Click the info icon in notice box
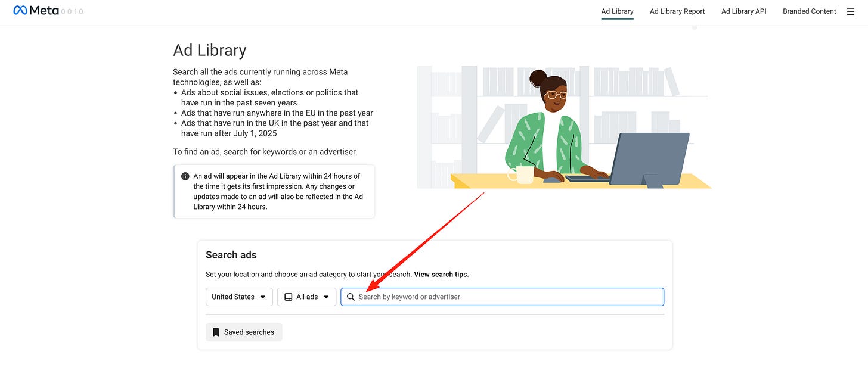Image resolution: width=868 pixels, height=377 pixels. pyautogui.click(x=185, y=176)
